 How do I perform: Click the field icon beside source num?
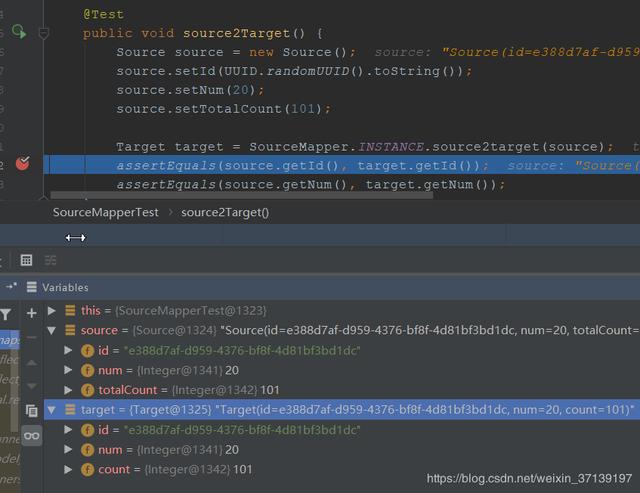tap(87, 371)
